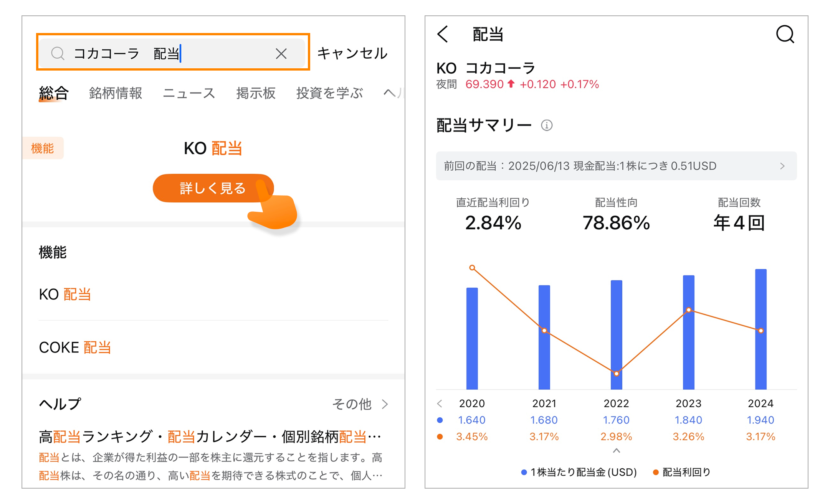Open the COKE 配当 function result
The height and width of the screenshot is (504, 830).
coord(75,348)
